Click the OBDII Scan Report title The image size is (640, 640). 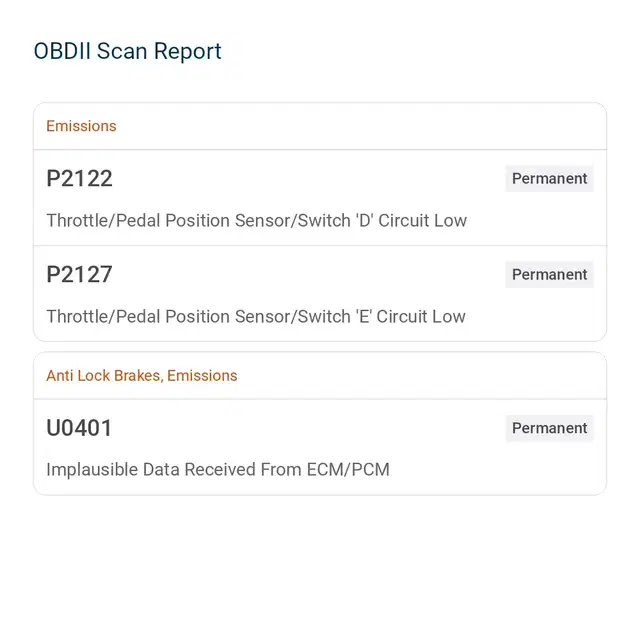click(127, 51)
